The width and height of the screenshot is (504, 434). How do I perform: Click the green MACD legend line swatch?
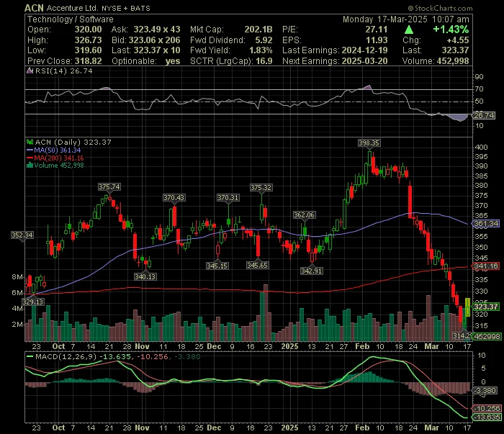[30, 356]
